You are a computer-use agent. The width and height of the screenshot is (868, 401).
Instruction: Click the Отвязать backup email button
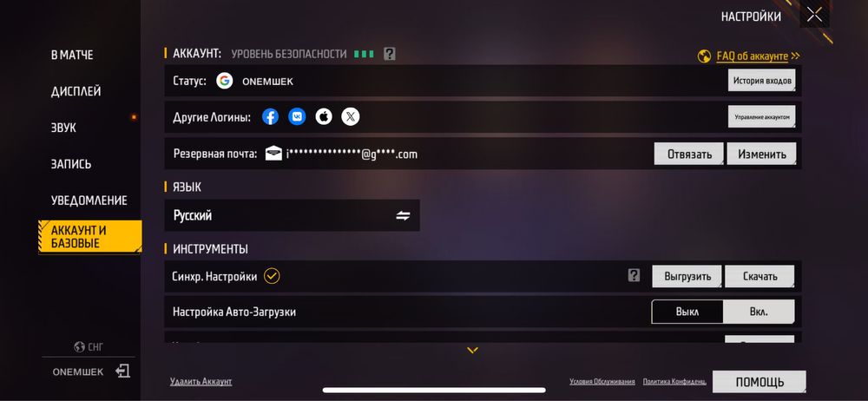(689, 154)
